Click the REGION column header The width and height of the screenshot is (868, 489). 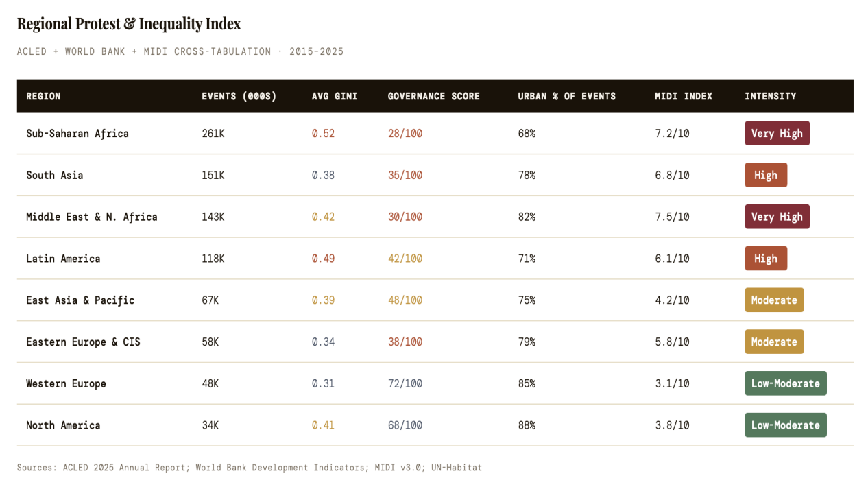click(x=43, y=97)
